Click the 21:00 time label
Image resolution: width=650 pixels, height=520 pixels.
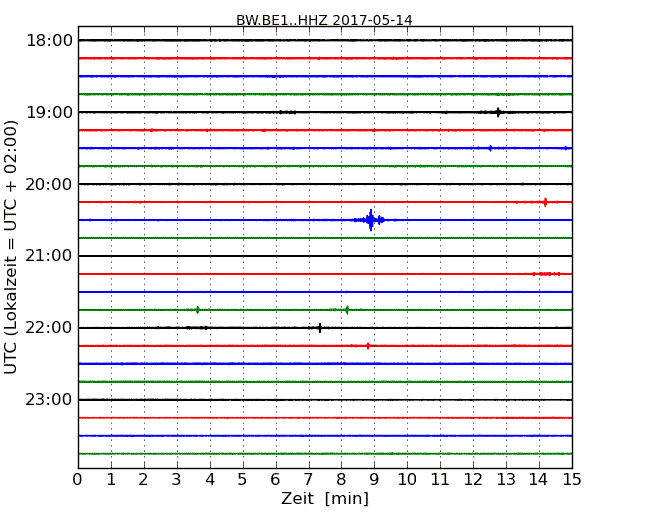click(49, 256)
